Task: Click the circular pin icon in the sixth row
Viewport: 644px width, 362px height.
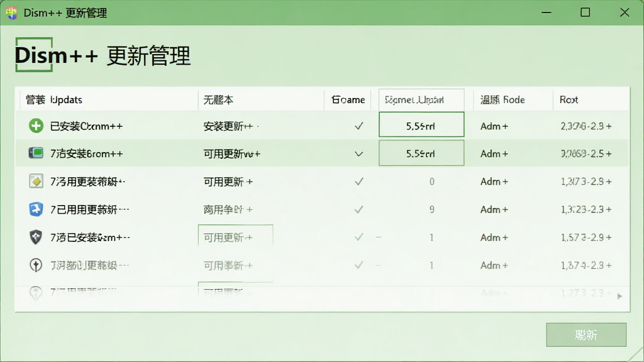Action: [36, 265]
